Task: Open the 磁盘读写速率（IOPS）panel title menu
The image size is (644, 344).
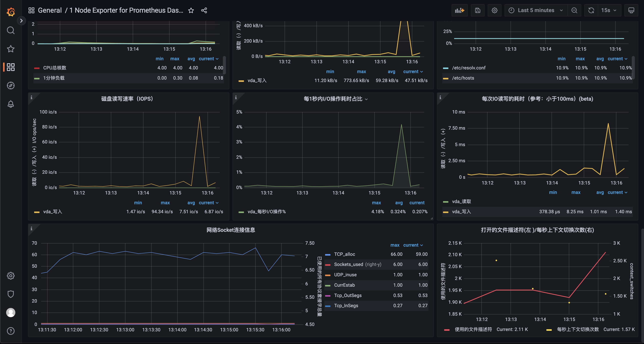Action: coord(127,99)
